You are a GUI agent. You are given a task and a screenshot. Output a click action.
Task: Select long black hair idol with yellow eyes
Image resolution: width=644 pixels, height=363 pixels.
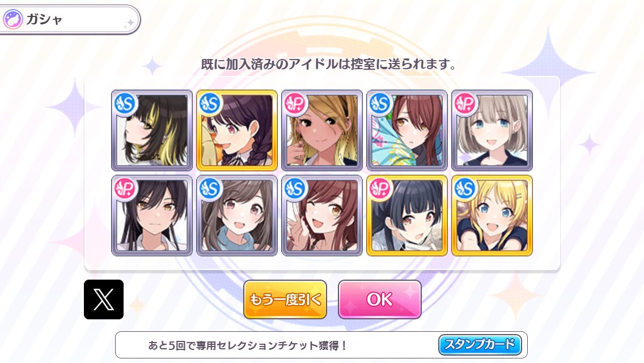click(x=152, y=216)
